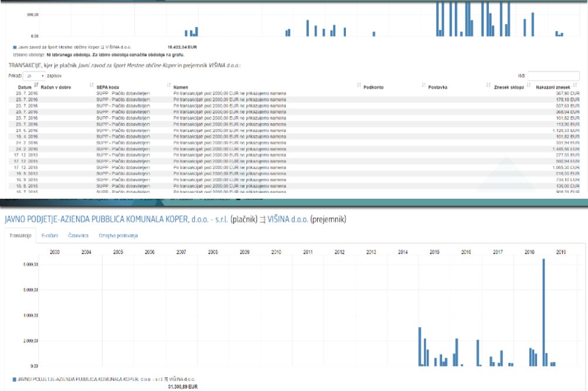
Task: Open JAVNO PODJETJE KOMUNALA KOPER payer link
Action: point(116,220)
